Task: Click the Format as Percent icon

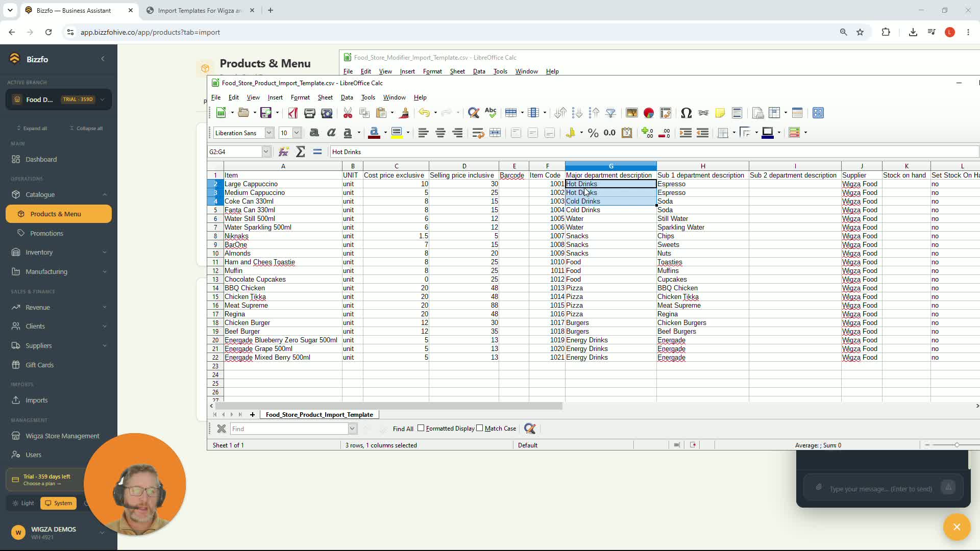Action: [x=593, y=133]
